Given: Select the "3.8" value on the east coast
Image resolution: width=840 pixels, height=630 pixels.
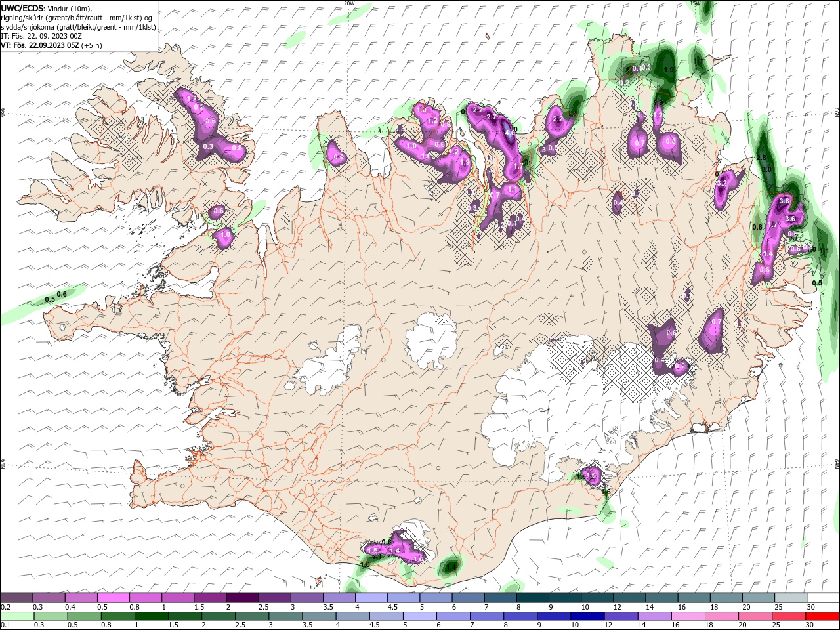Looking at the screenshot, I should point(784,201).
